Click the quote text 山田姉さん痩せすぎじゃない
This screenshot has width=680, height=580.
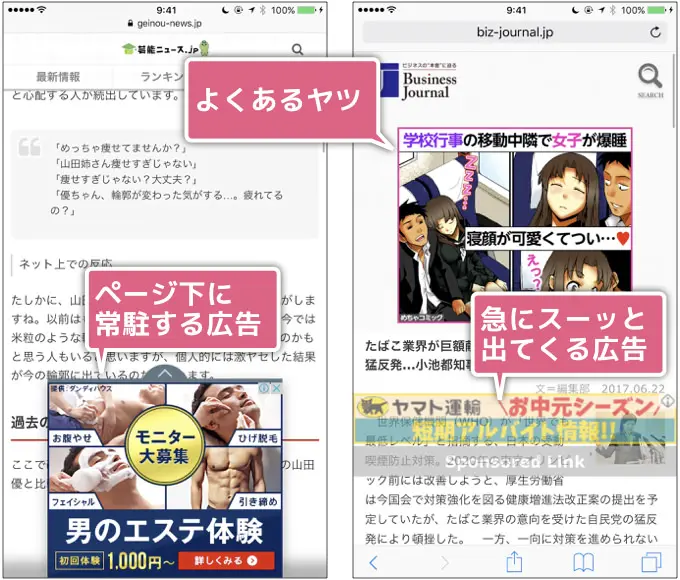point(126,164)
